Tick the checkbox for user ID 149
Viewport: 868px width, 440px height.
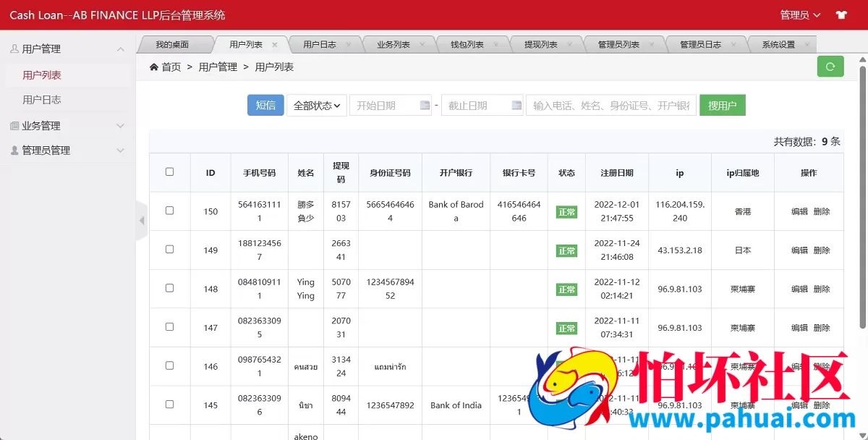170,249
